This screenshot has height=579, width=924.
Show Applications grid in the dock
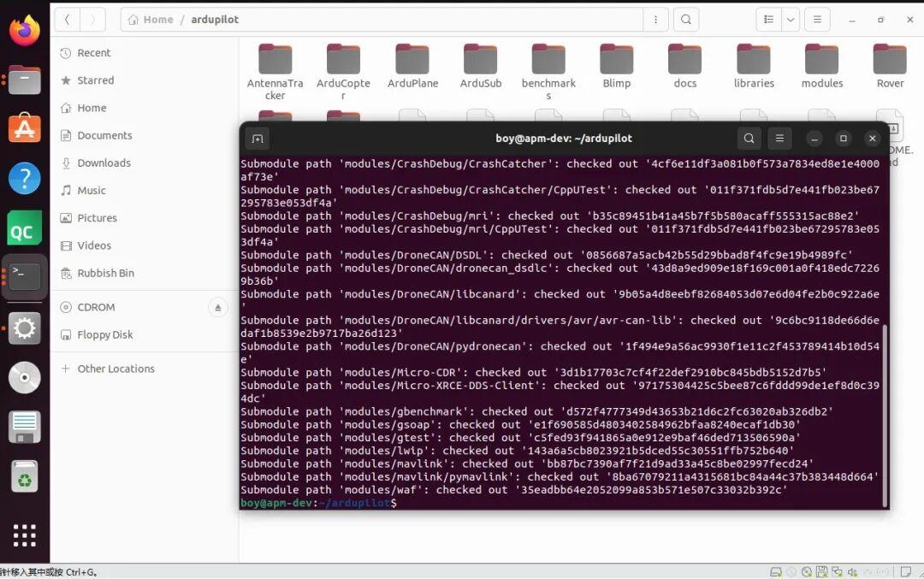click(x=24, y=535)
